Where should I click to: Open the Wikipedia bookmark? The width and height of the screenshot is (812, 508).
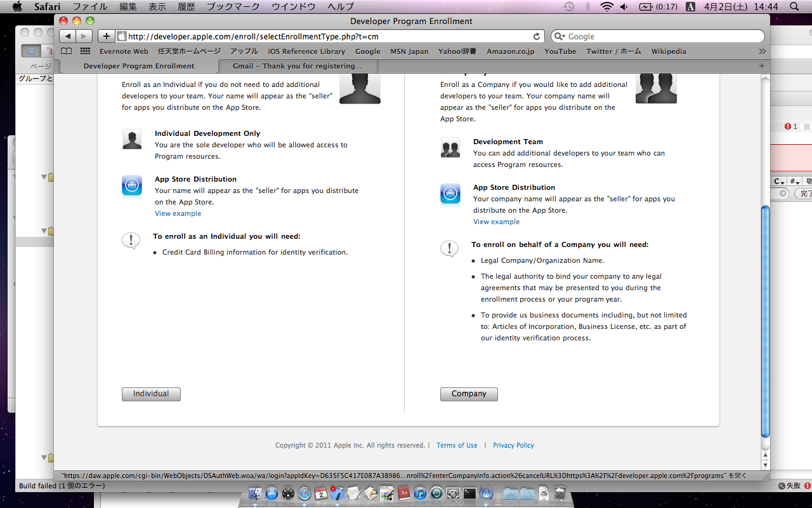tap(669, 51)
